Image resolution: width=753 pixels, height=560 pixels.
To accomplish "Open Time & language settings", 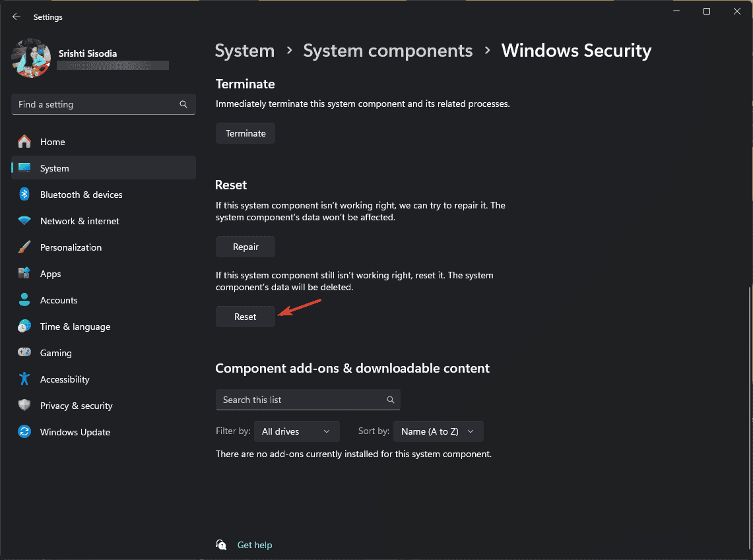I will point(75,326).
